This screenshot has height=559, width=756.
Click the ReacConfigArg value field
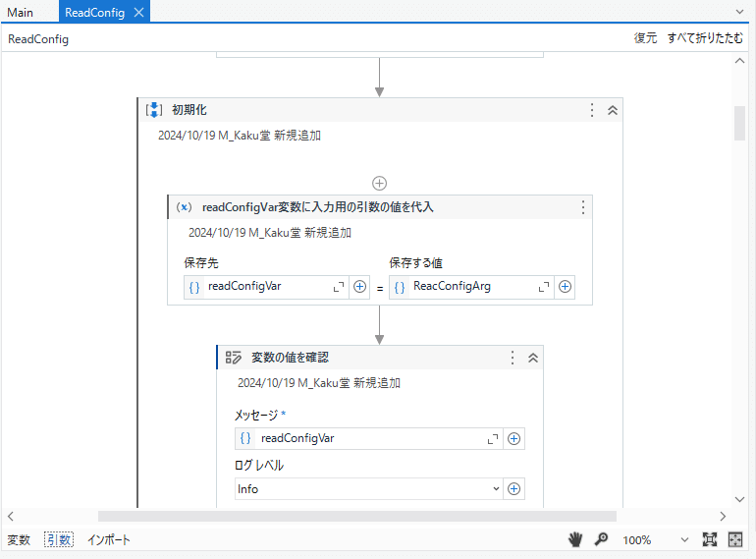[473, 287]
